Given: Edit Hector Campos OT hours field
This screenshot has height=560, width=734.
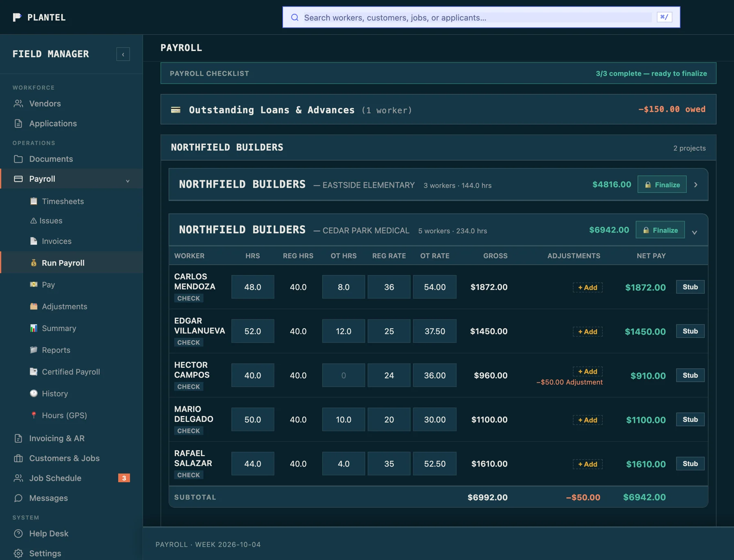Looking at the screenshot, I should pos(343,375).
